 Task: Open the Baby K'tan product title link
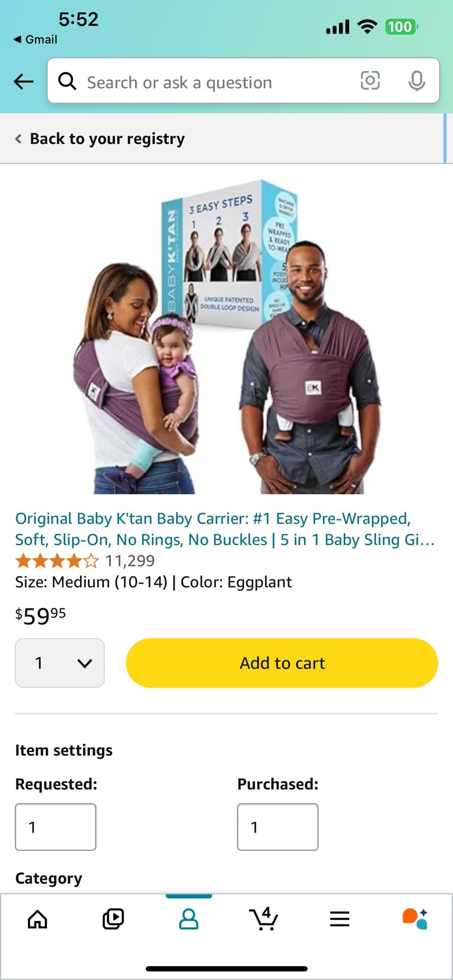[x=225, y=529]
